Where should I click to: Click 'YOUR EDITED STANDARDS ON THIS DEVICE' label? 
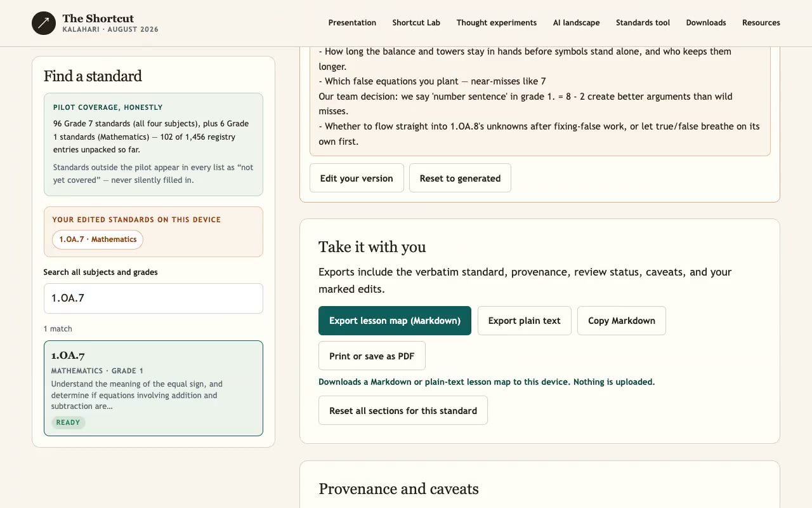[136, 220]
